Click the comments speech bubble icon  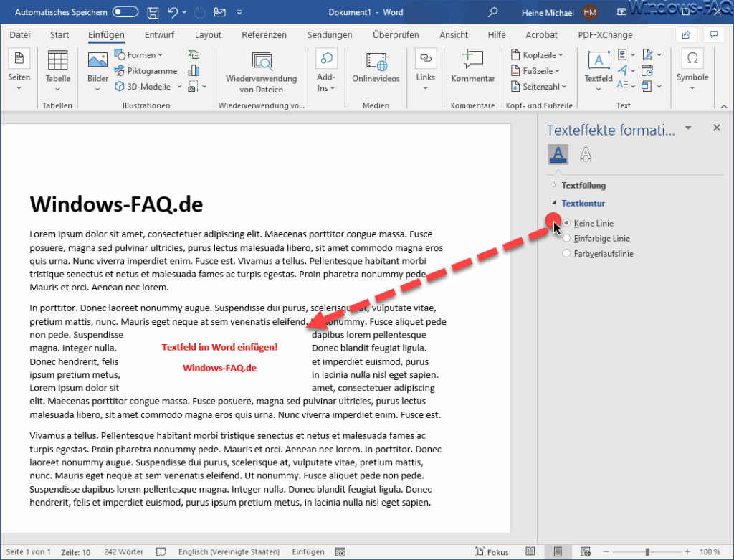pos(713,34)
